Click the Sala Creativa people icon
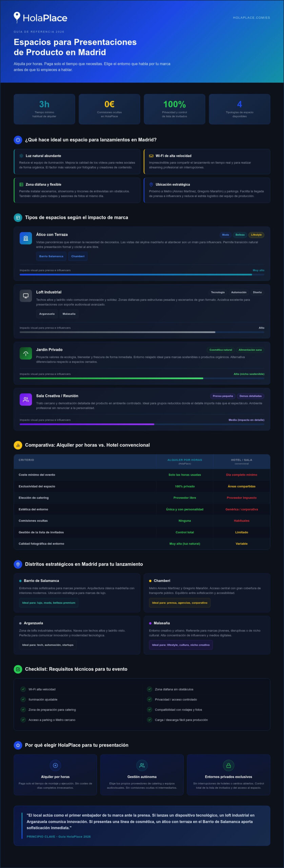Viewport: 284px width, 868px height. [26, 400]
